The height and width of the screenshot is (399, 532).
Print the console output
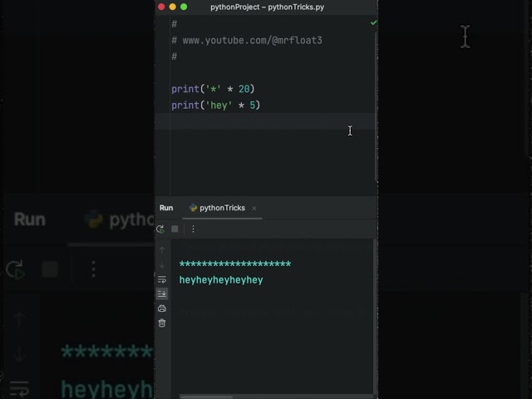162,308
